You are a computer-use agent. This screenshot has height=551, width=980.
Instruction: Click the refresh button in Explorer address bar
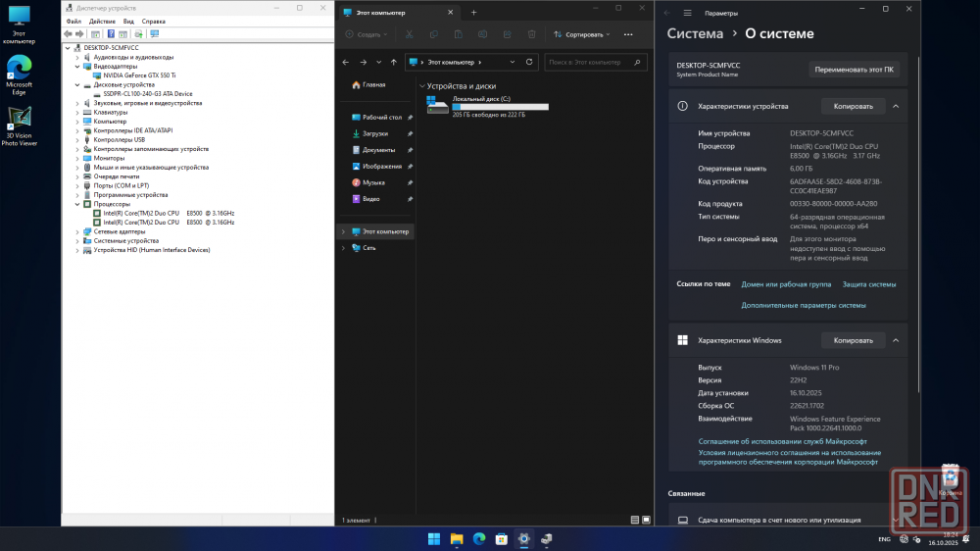527,62
